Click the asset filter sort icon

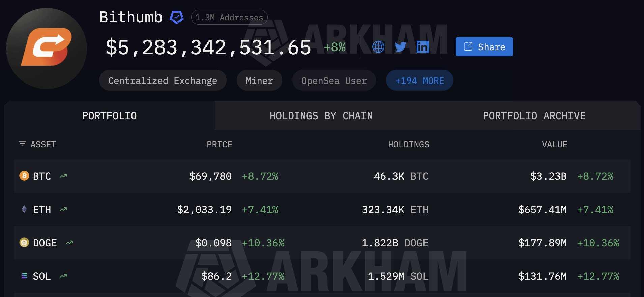coord(22,144)
